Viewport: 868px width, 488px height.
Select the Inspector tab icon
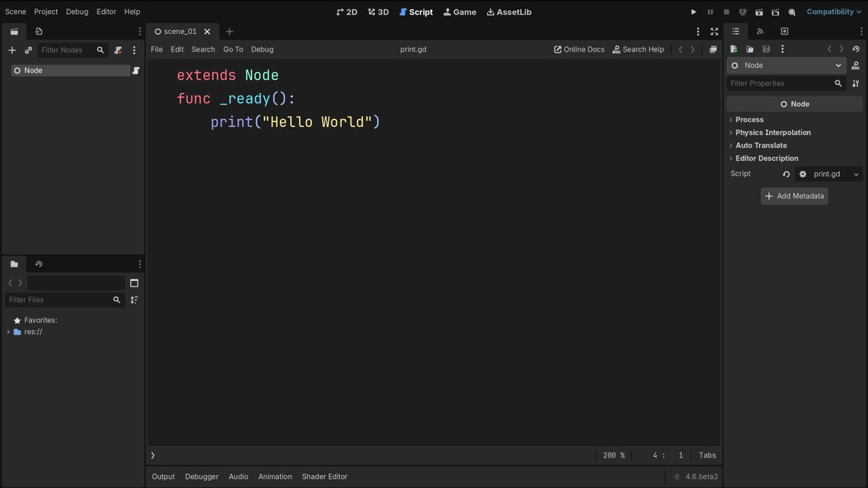[736, 31]
